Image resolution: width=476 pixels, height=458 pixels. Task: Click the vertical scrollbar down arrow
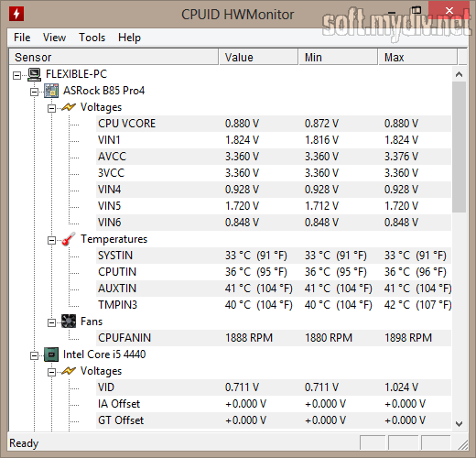point(459,424)
